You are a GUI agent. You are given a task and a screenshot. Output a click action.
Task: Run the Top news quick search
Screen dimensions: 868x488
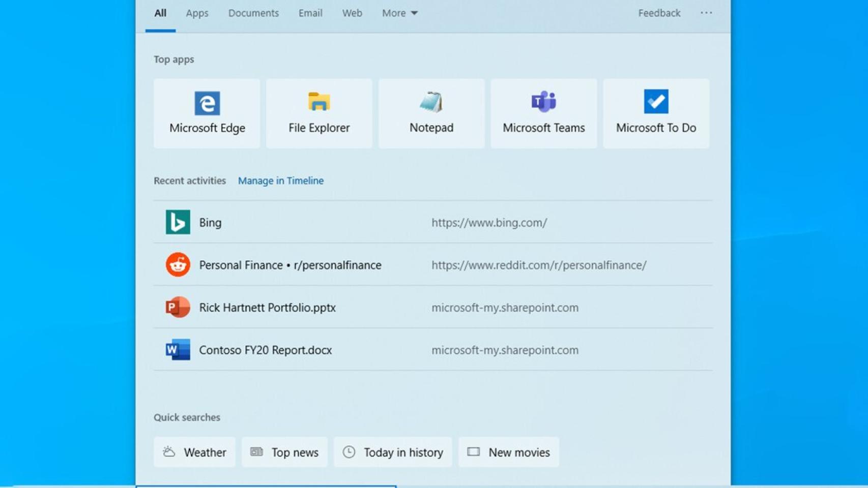pyautogui.click(x=284, y=452)
